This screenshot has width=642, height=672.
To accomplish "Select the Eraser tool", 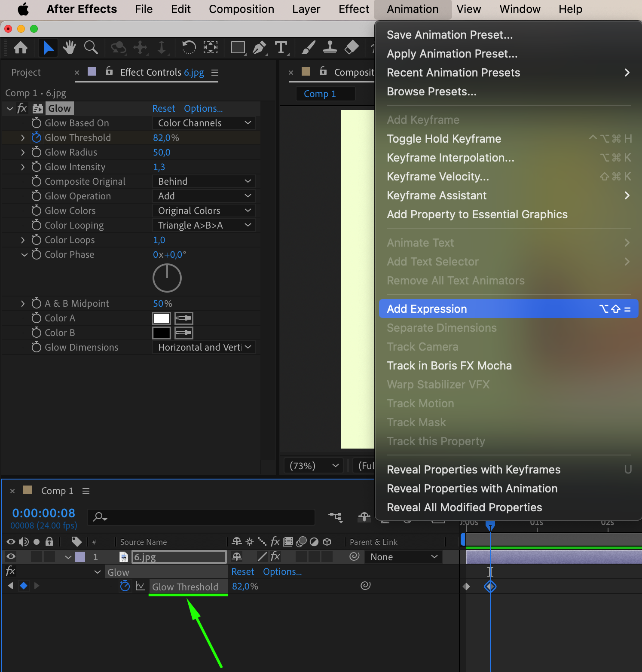I will [x=352, y=47].
